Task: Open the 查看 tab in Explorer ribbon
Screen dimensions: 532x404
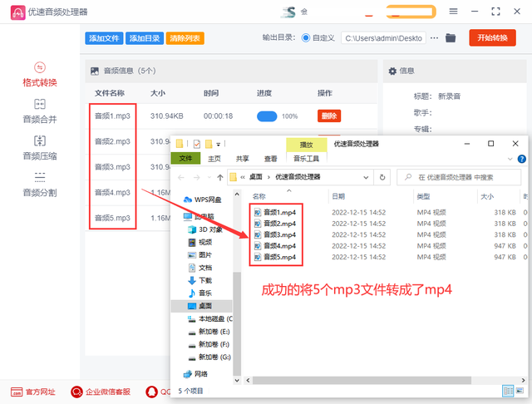Action: click(x=270, y=159)
